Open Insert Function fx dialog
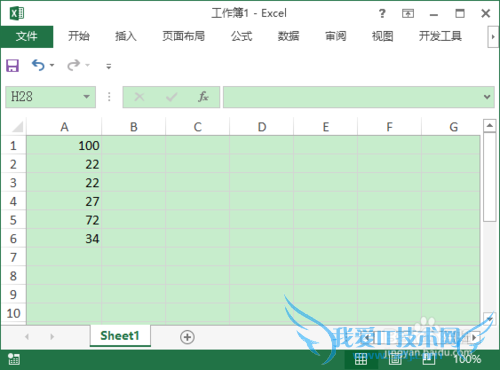Viewport: 500px width, 370px height. point(203,97)
